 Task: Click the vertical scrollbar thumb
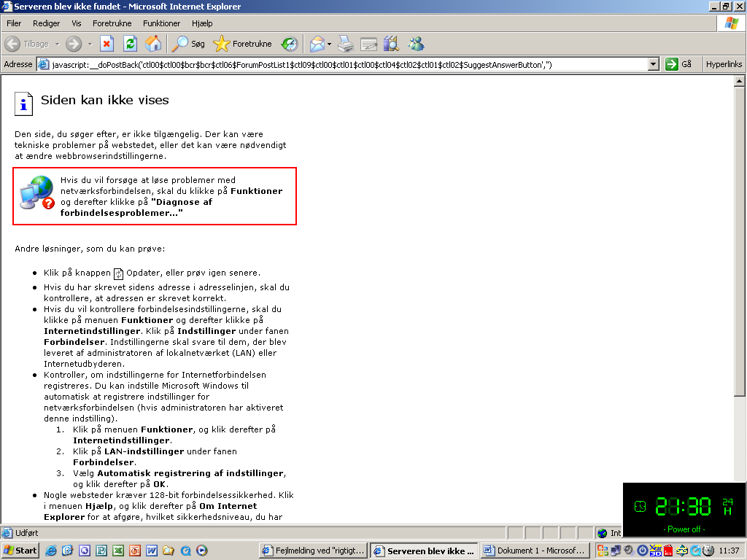click(x=740, y=241)
